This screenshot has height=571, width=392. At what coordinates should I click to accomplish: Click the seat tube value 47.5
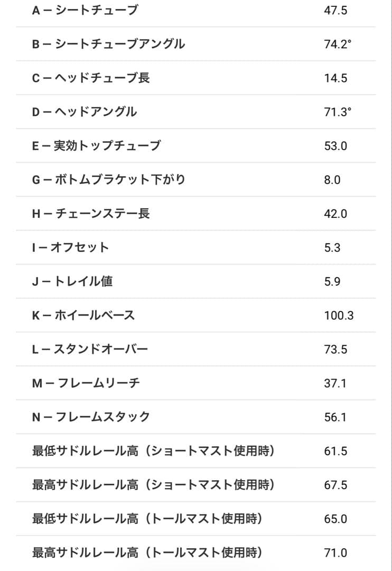coord(335,10)
